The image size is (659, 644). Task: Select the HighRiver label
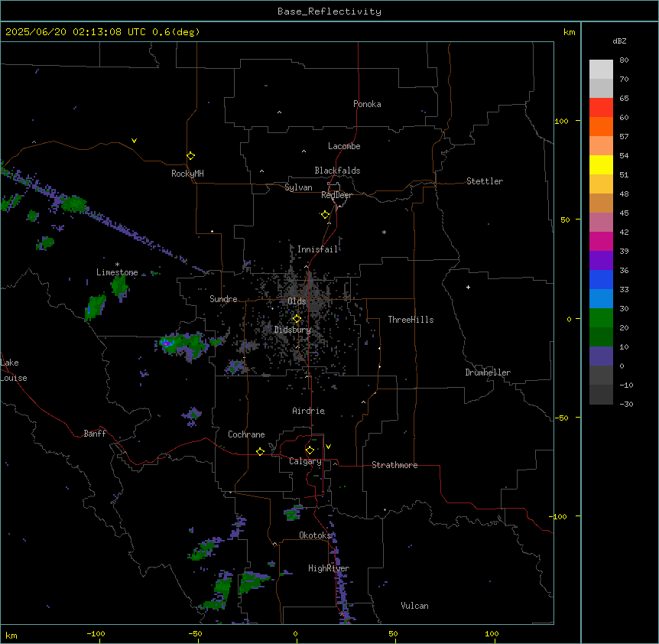click(x=329, y=568)
